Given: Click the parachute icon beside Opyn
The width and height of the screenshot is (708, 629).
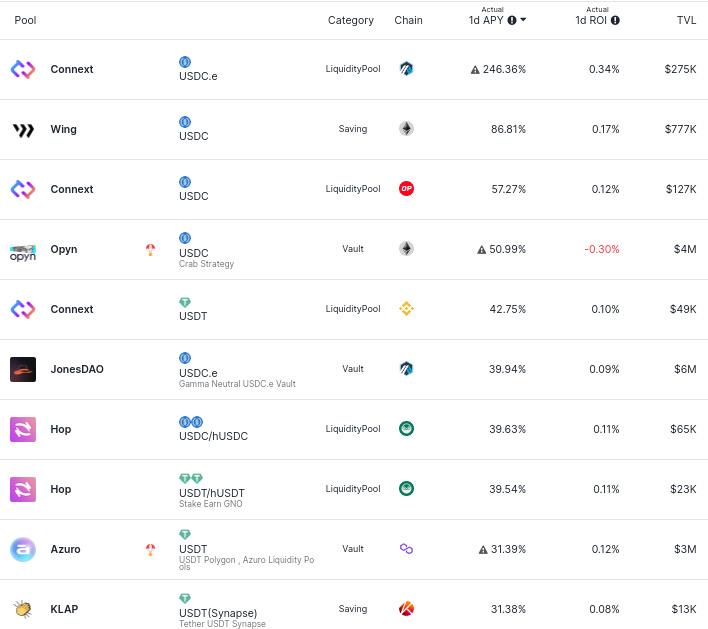Looking at the screenshot, I should (x=150, y=250).
